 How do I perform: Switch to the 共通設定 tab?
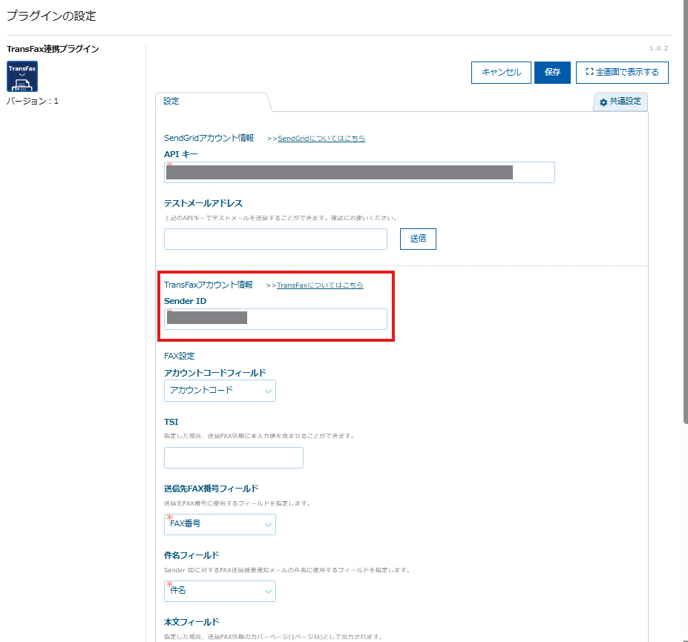(x=620, y=102)
